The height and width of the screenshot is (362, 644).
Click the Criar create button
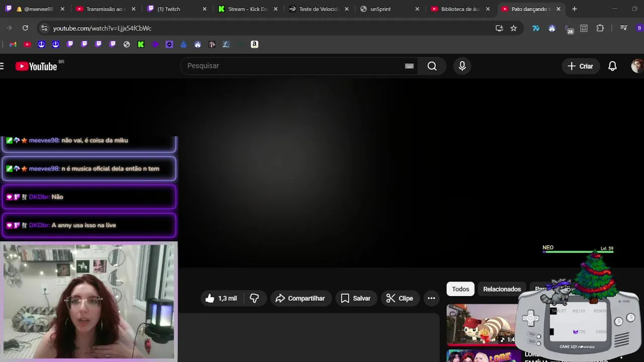pos(580,66)
